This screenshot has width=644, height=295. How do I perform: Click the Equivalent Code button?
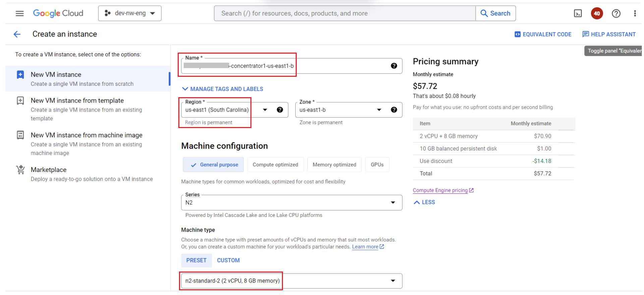point(543,34)
